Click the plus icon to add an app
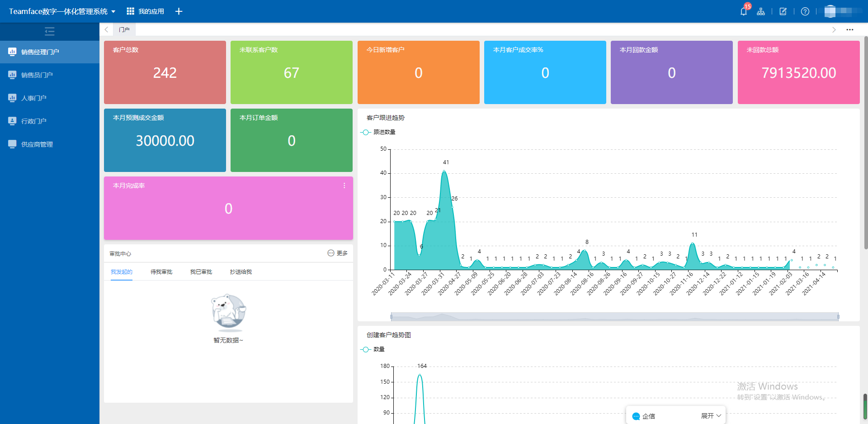This screenshot has height=424, width=868. click(179, 11)
